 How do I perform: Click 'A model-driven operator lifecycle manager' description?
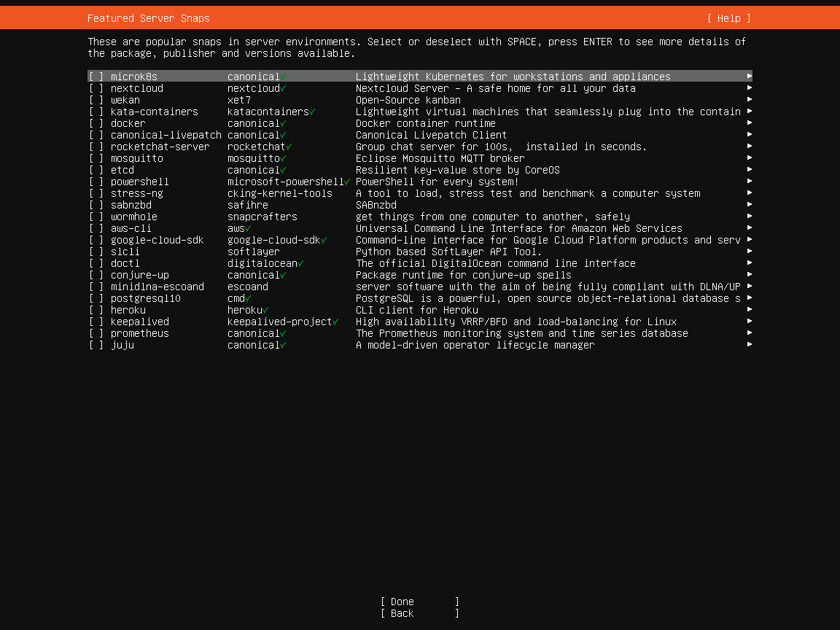click(x=475, y=345)
